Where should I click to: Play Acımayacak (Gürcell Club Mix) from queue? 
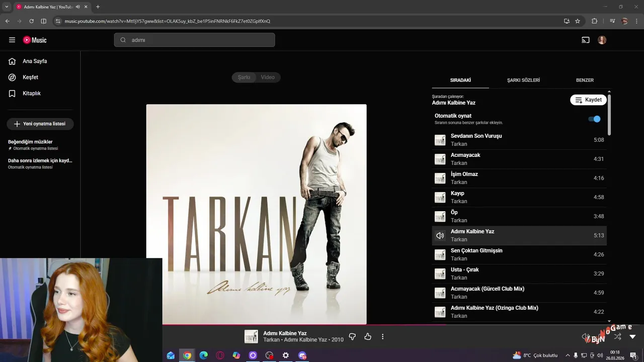coord(519,293)
